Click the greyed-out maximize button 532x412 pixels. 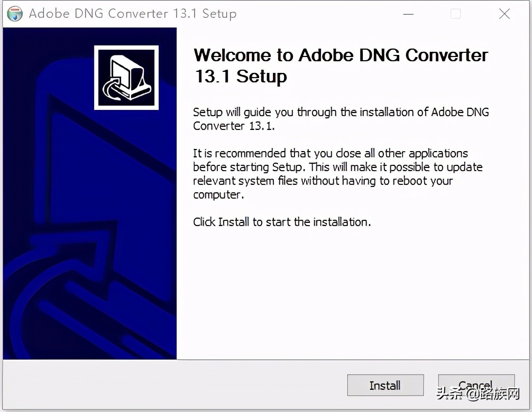455,14
